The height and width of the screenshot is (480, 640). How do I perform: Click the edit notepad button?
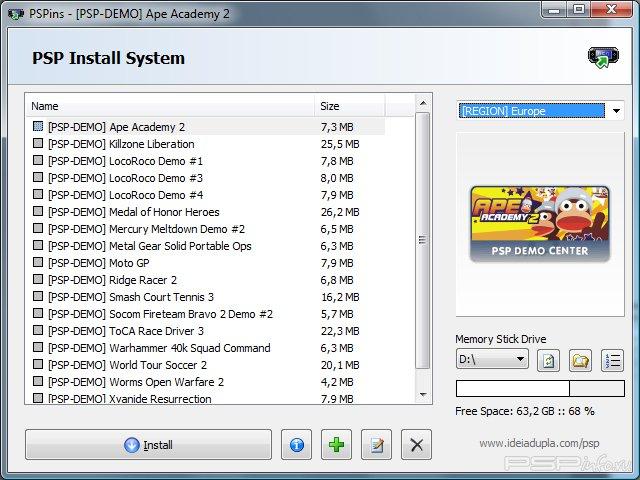(376, 444)
